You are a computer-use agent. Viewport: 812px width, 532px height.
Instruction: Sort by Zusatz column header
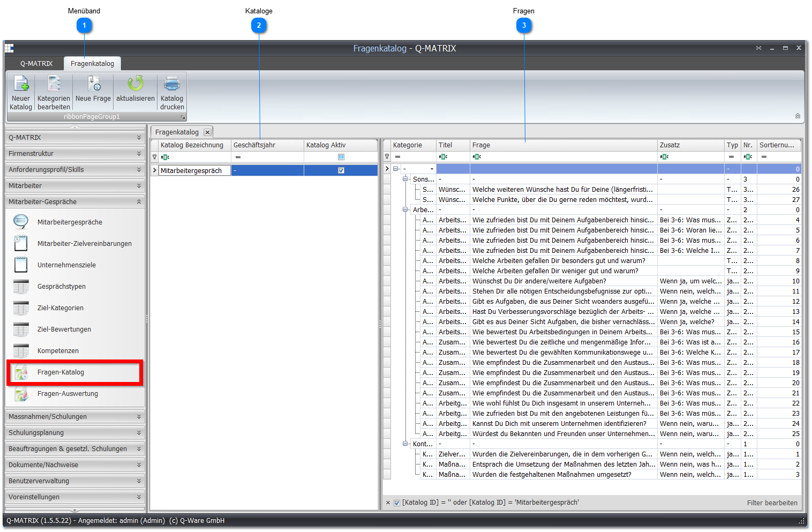[x=691, y=145]
